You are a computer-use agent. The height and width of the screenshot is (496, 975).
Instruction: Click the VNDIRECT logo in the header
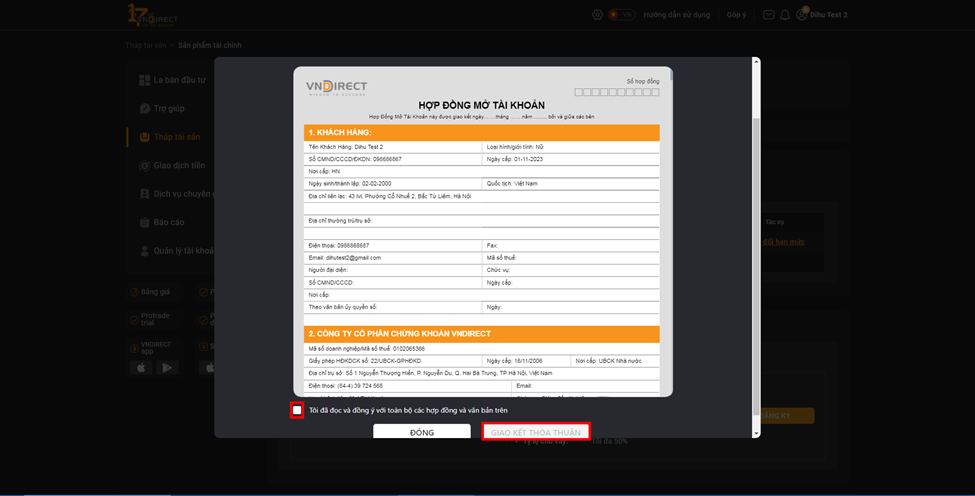coord(152,15)
